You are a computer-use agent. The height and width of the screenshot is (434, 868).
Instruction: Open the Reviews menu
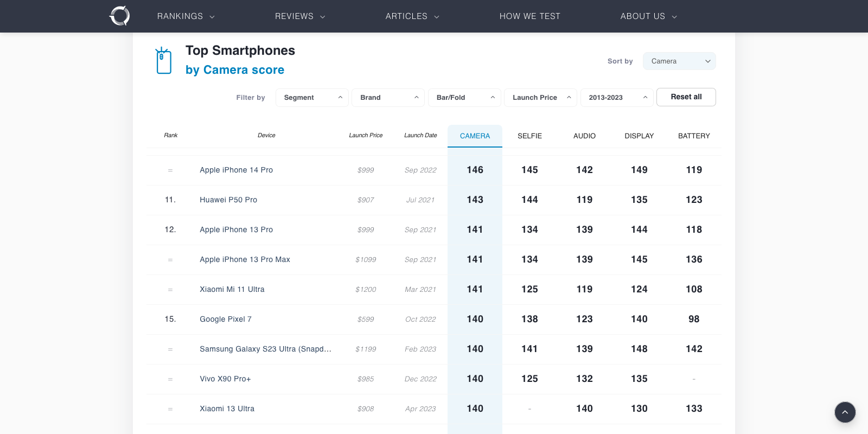[300, 16]
